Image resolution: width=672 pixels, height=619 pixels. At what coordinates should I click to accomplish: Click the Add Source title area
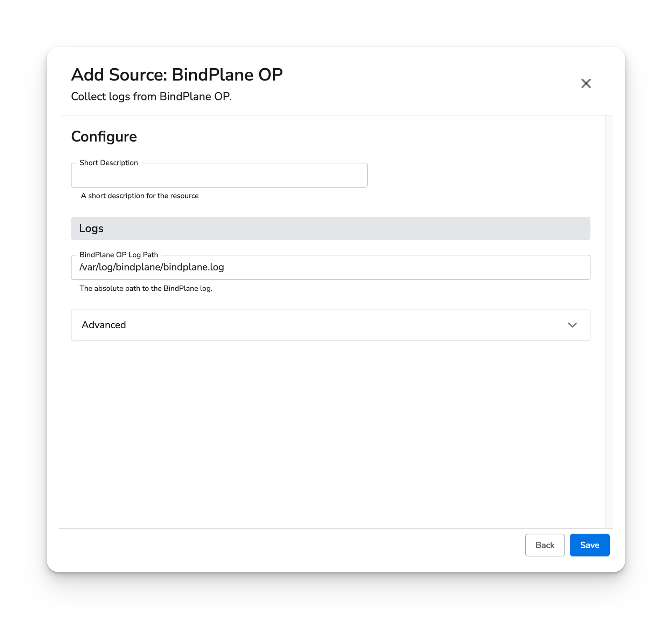[x=177, y=75]
